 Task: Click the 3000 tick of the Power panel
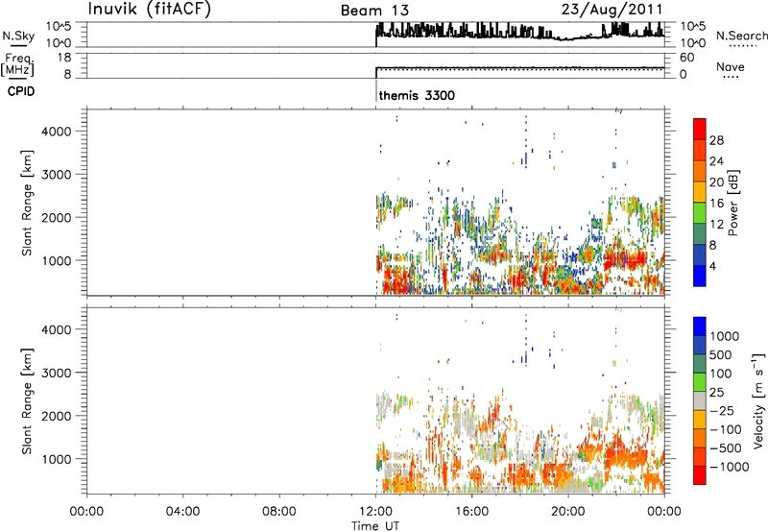coord(57,175)
